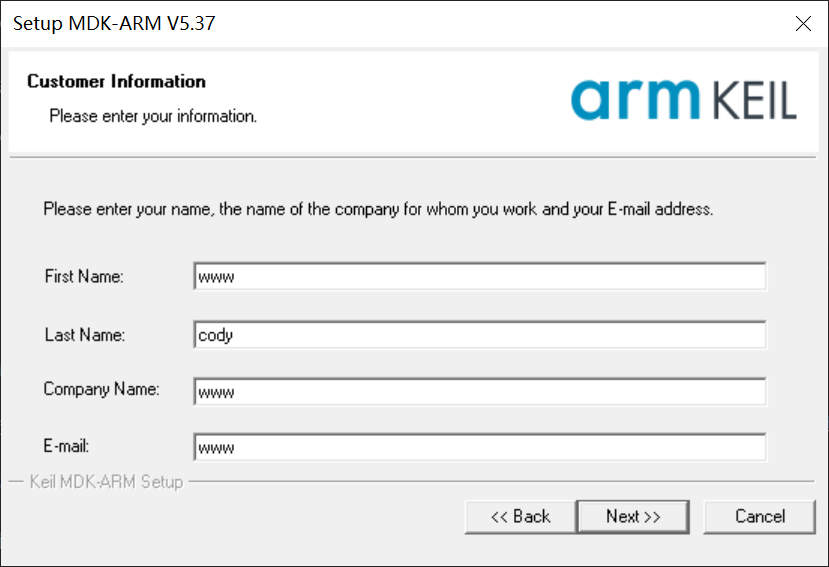Click the 'Please enter your information.' subtitle
The height and width of the screenshot is (567, 829).
[153, 116]
